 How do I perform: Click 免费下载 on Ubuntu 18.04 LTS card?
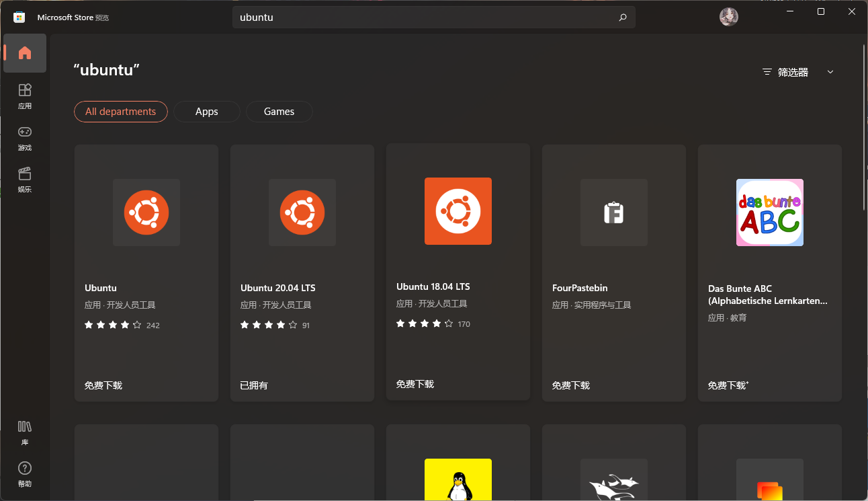pyautogui.click(x=415, y=384)
